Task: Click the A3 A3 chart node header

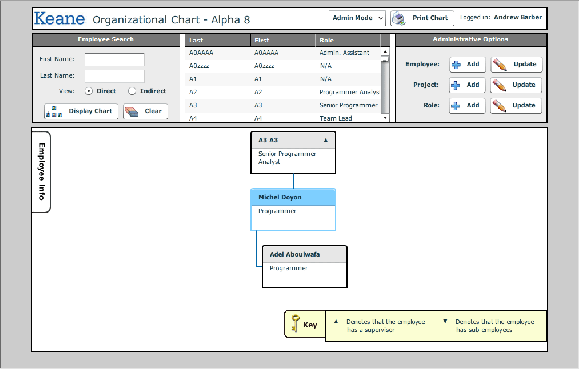Action: (293, 140)
